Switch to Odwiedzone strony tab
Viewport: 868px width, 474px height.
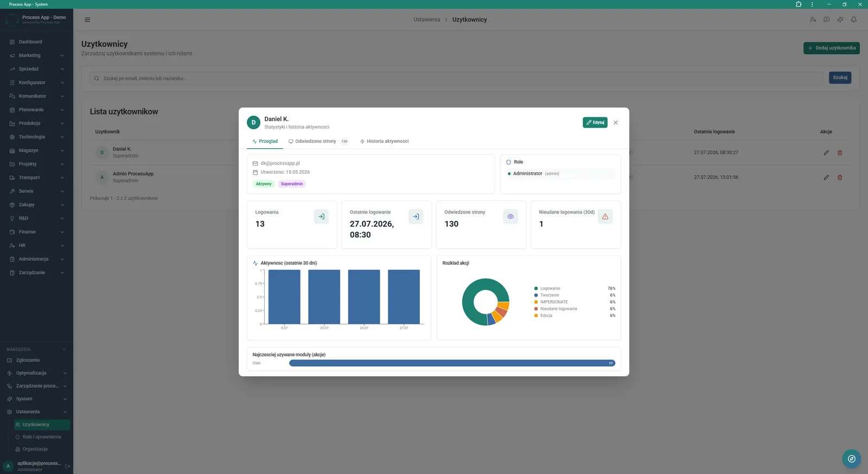coord(318,141)
